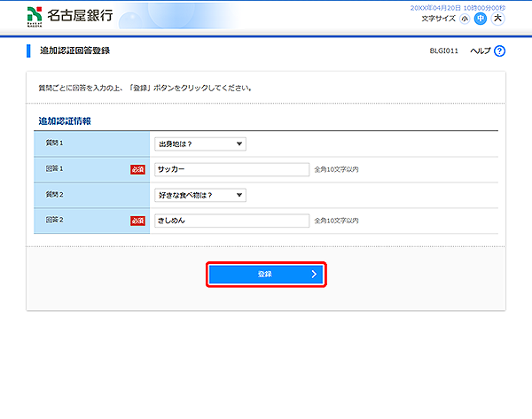
Task: Click the 文字サイズ label
Action: [440, 18]
